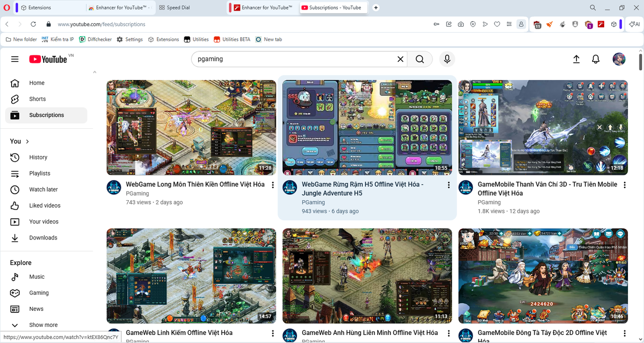Open GameMobile Thanh Vân Chí 3D title
Image resolution: width=644 pixels, height=343 pixels.
547,189
